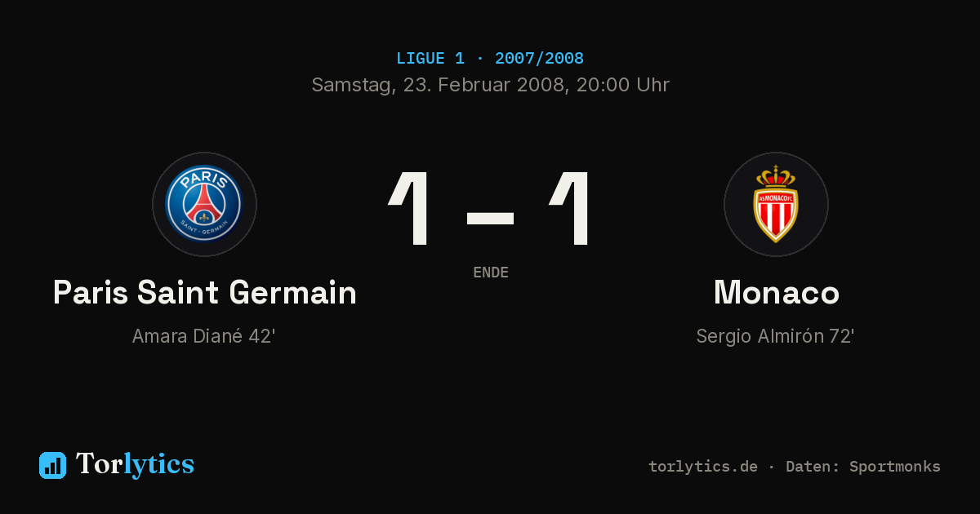The height and width of the screenshot is (514, 980).
Task: Click the blue "lytics" part of the logo
Action: 158,464
